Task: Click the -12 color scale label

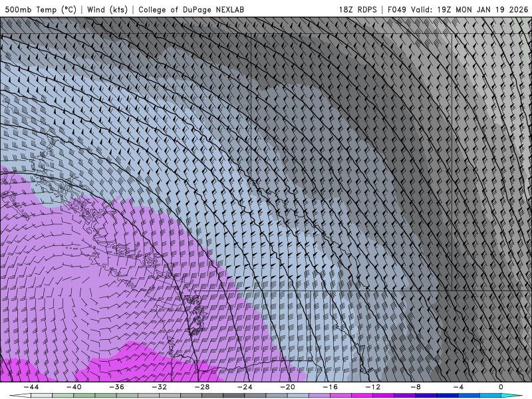Action: [x=373, y=387]
